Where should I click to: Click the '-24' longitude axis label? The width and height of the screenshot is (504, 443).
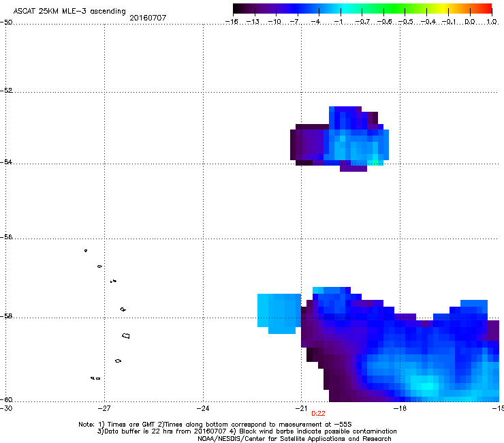pos(203,408)
